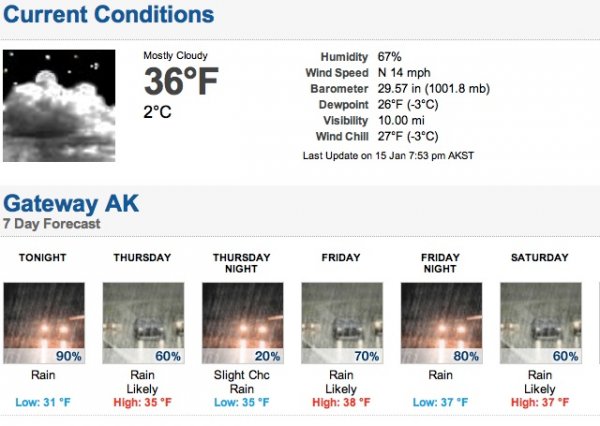Image resolution: width=600 pixels, height=426 pixels.
Task: Select the SATURDAY forecast column header
Action: point(539,258)
